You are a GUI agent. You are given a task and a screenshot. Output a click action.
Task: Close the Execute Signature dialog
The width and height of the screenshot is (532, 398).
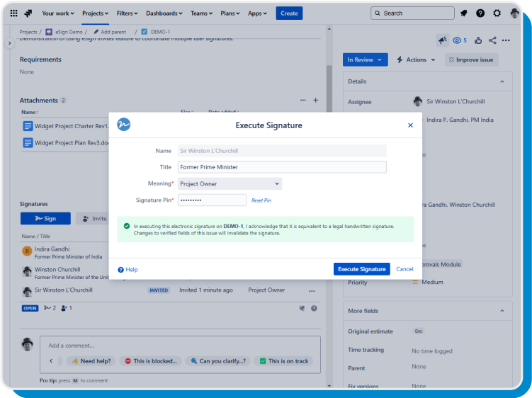click(410, 125)
